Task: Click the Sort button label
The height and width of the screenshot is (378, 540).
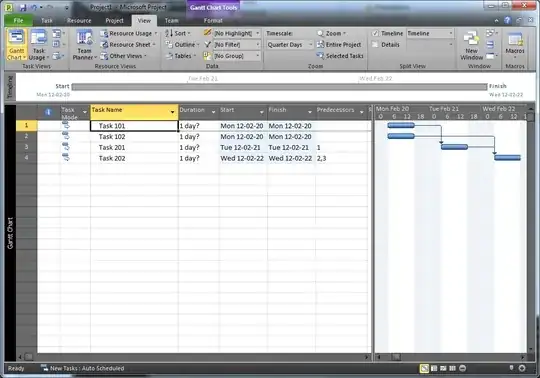Action: click(180, 33)
